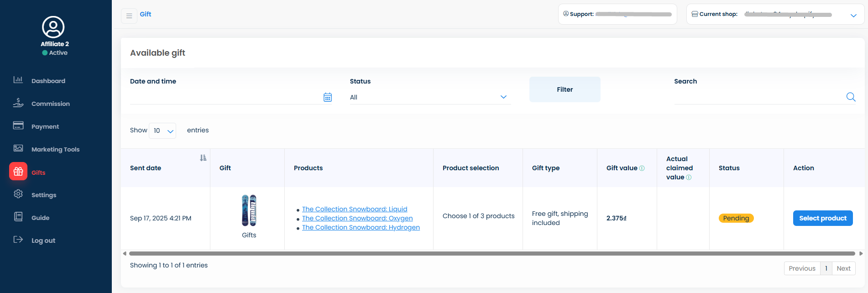Click the Gifts sidebar icon
Screen dimensions: 868x293
pyautogui.click(x=18, y=172)
